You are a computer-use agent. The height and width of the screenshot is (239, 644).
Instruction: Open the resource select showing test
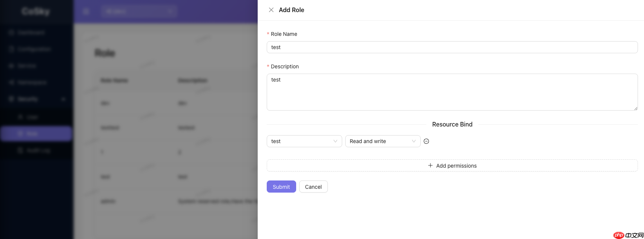(300, 141)
